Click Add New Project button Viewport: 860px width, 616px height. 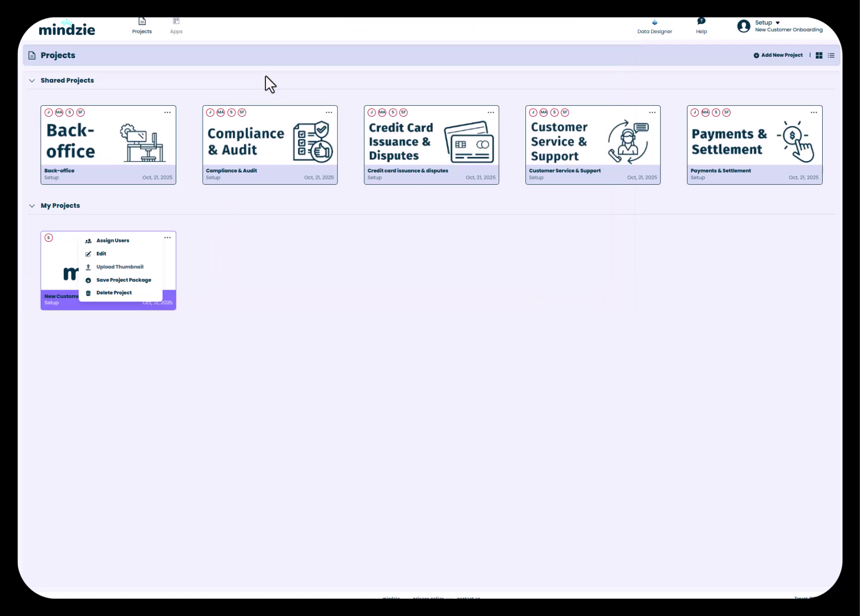coord(778,55)
